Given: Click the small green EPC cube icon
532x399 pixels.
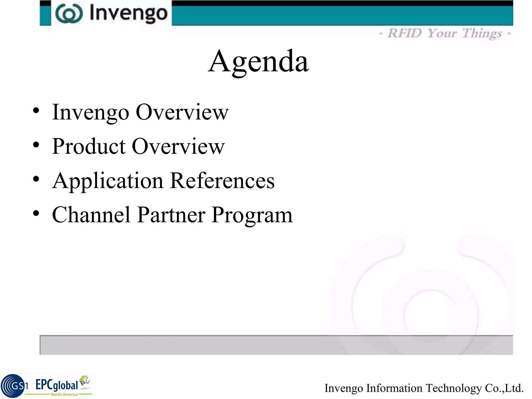Looking at the screenshot, I should [85, 381].
